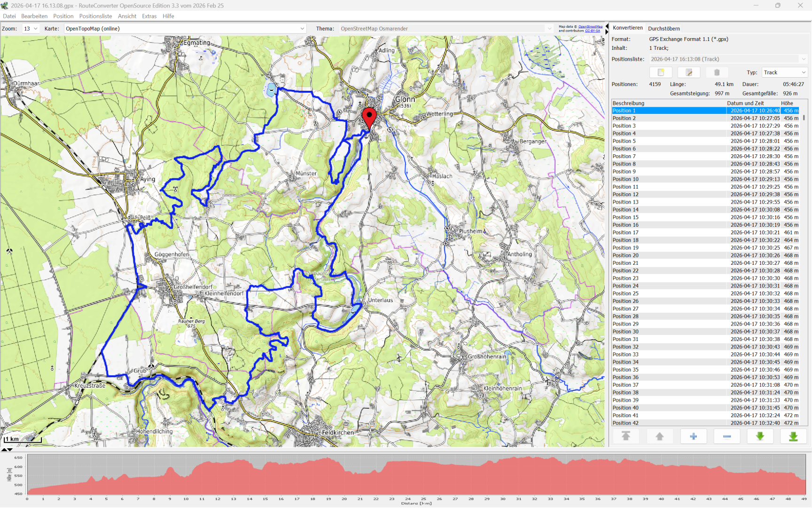Click the rename position list pencil icon
812x508 pixels.
(x=689, y=72)
